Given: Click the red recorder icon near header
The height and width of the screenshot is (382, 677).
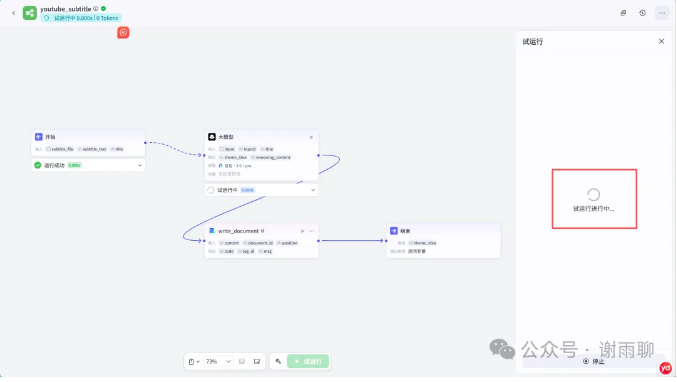Looking at the screenshot, I should pyautogui.click(x=123, y=32).
